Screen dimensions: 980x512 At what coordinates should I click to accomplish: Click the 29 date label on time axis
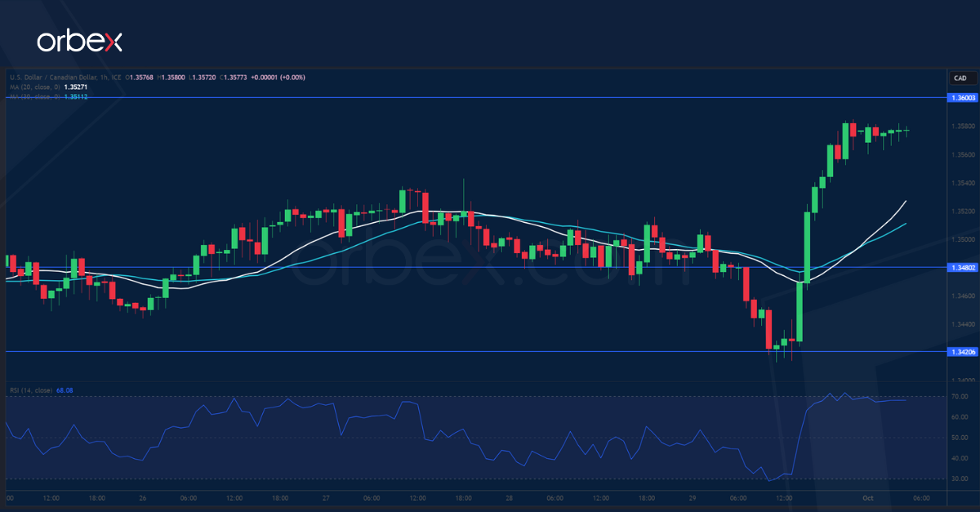pos(692,497)
